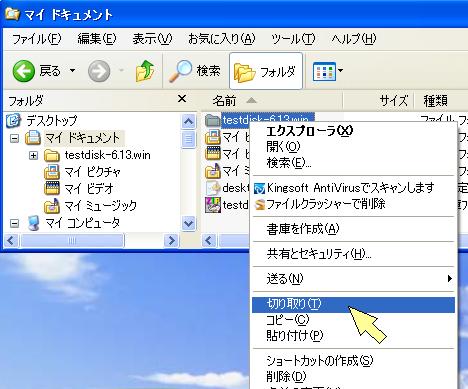
Task: Click folder tree horizontal scrollbar thumb
Action: (72, 240)
